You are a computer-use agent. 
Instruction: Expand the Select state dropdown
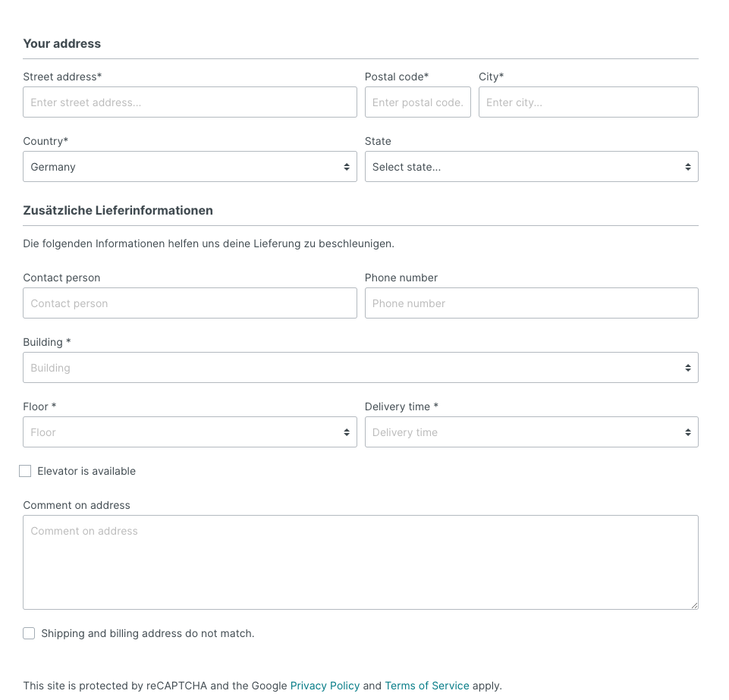click(532, 166)
